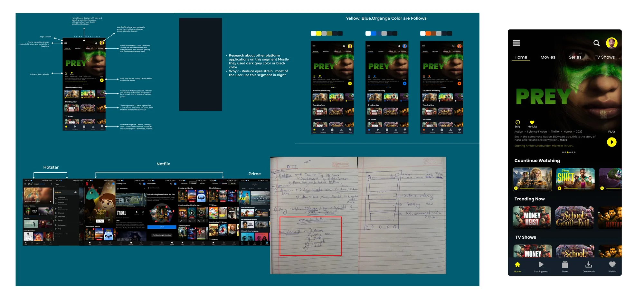Open School for Good and Evil under Trending Now

[575, 218]
